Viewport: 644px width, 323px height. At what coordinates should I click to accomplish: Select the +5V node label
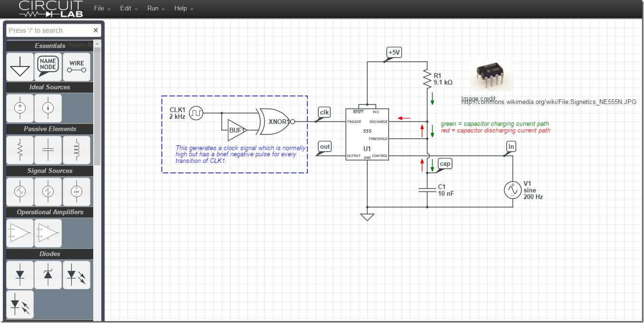[x=394, y=52]
